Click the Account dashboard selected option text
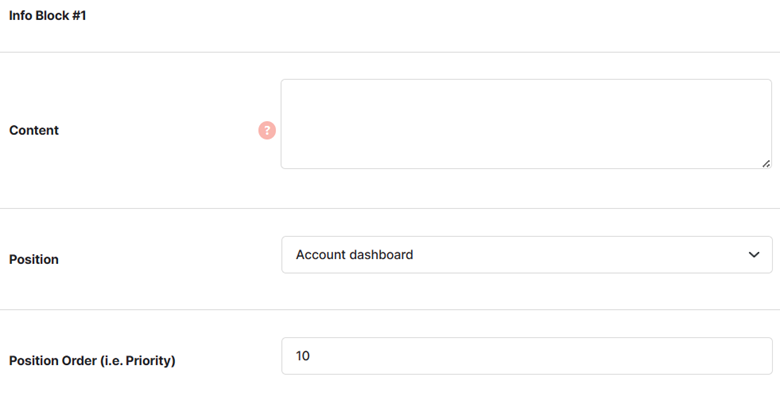The width and height of the screenshot is (780, 397). 354,255
